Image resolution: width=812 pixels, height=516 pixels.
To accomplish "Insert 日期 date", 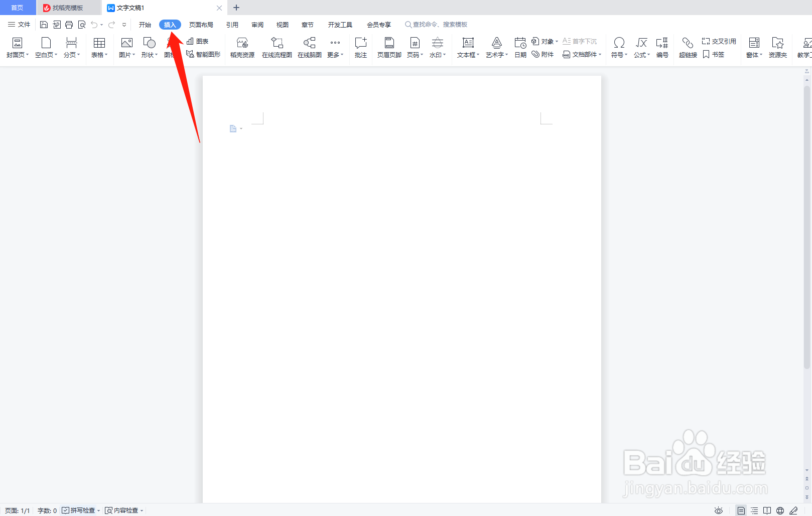I will 520,48.
